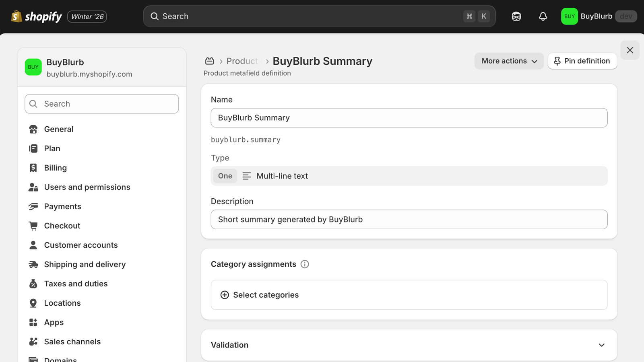The height and width of the screenshot is (362, 644).
Task: Open the More actions dropdown
Action: coord(509,61)
